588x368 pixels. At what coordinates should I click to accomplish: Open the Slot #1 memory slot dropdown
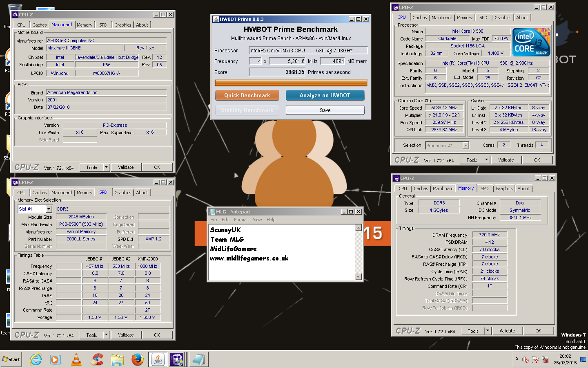(x=49, y=209)
